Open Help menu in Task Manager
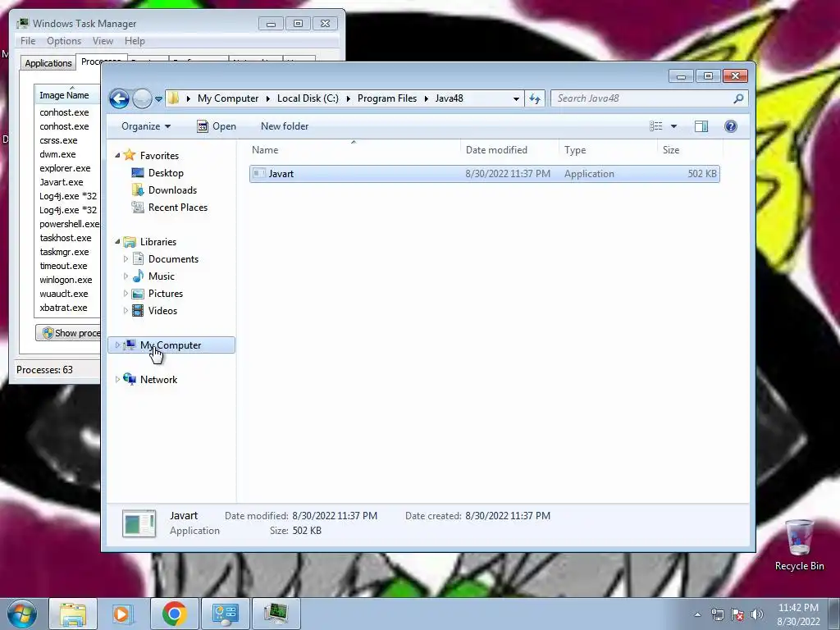Screen dimensions: 840x630 tap(135, 41)
